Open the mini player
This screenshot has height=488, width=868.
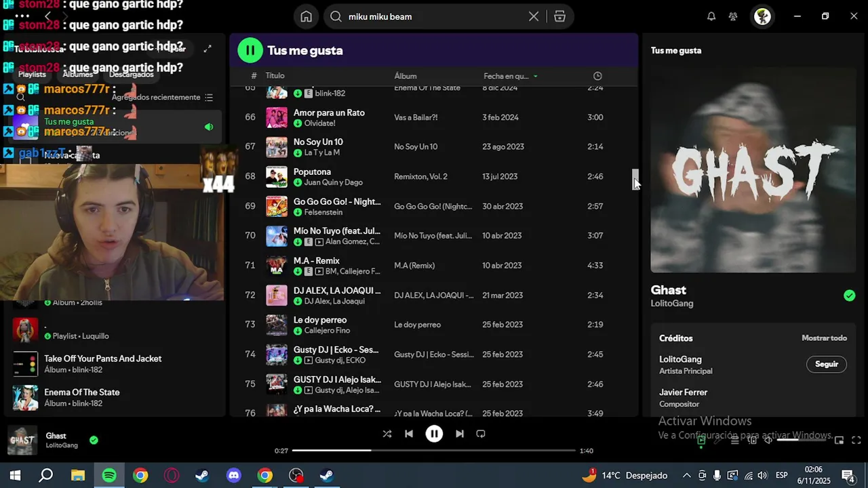[x=839, y=440]
